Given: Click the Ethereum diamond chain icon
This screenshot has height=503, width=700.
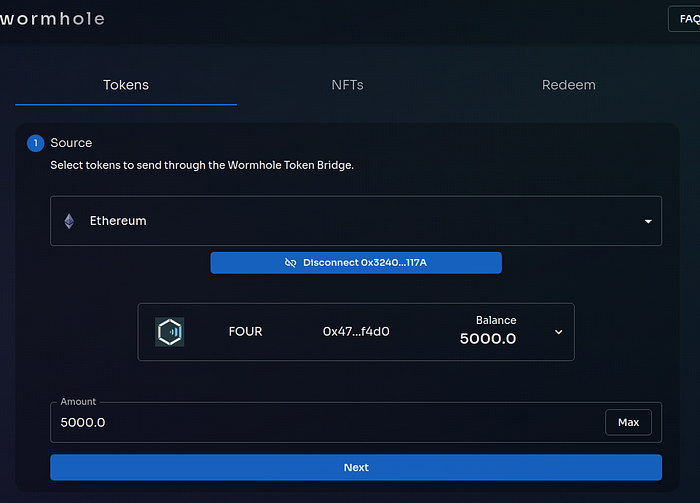Looking at the screenshot, I should point(69,221).
